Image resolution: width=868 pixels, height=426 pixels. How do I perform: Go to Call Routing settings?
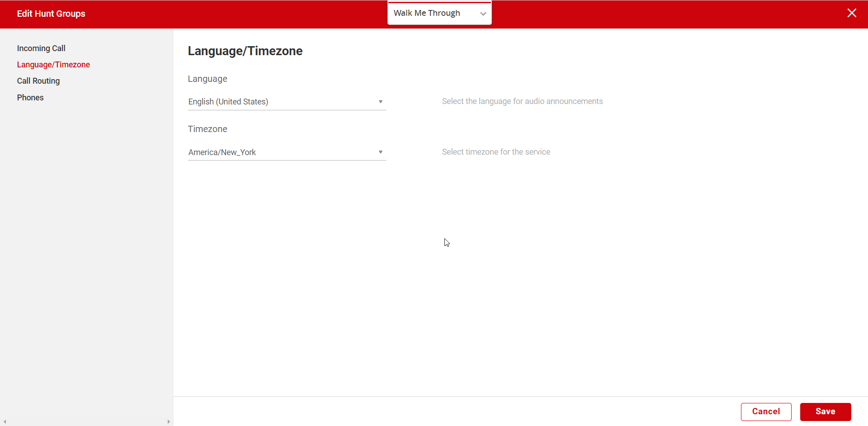point(38,81)
